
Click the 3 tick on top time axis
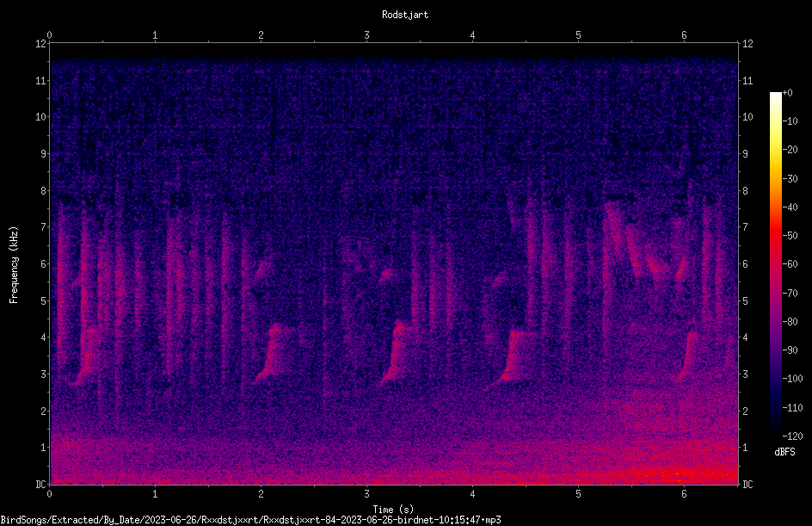pos(366,35)
